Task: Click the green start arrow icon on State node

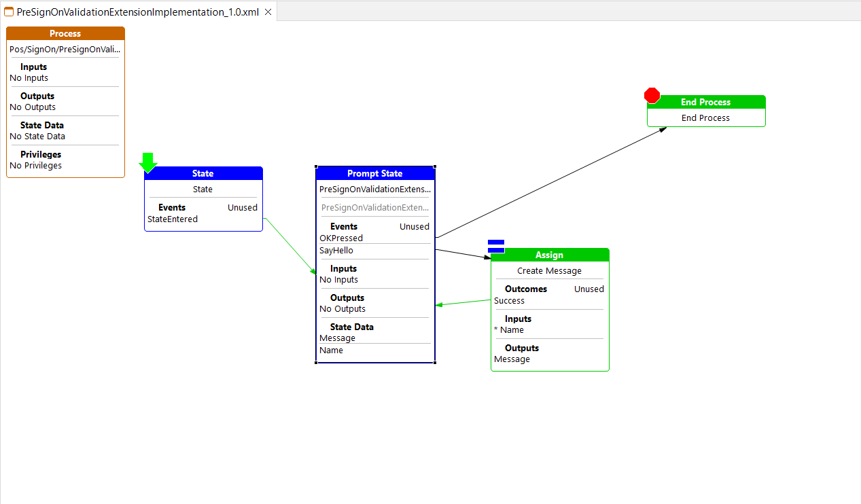Action: pos(148,162)
